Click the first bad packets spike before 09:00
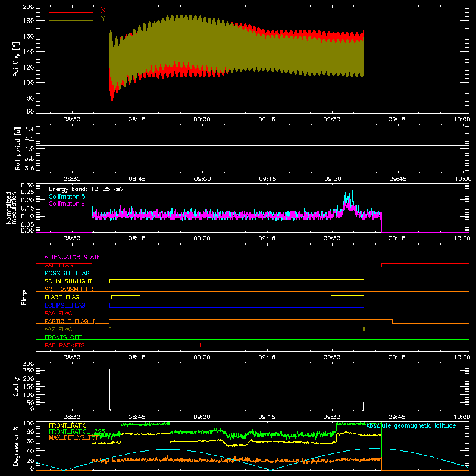Image resolution: width=476 pixels, height=476 pixels. pyautogui.click(x=181, y=345)
